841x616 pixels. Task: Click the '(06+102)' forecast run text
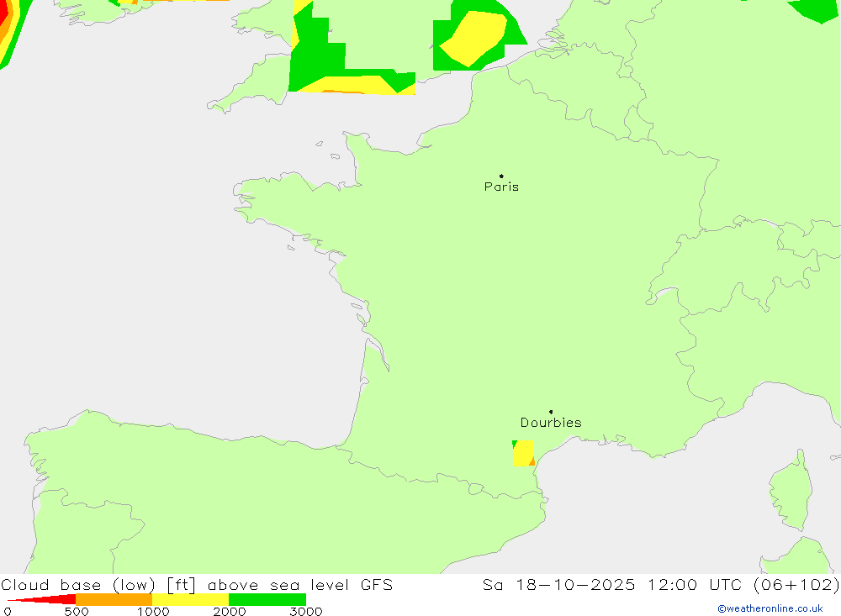pyautogui.click(x=796, y=585)
